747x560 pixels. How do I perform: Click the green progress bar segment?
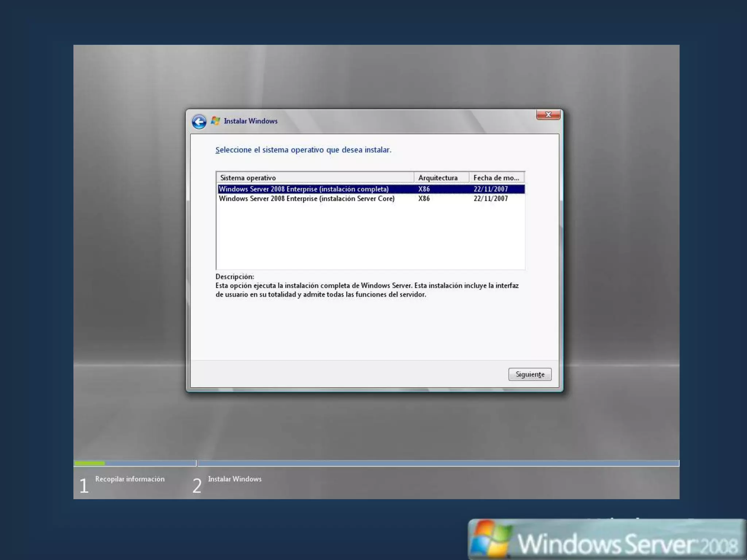[x=90, y=463]
